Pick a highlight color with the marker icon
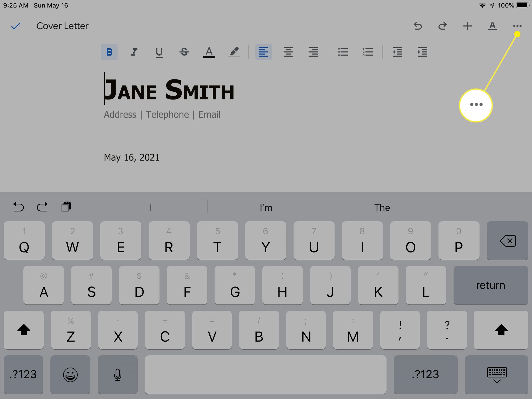 (x=234, y=52)
